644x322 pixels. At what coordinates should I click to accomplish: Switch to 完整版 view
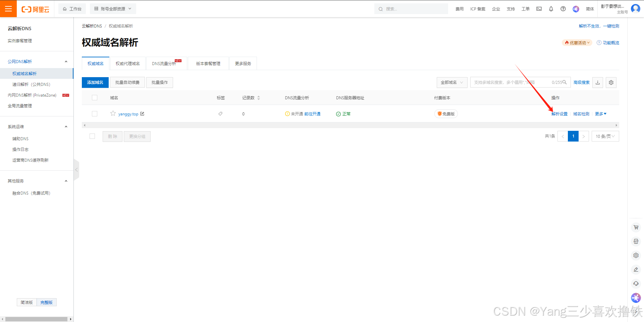47,302
